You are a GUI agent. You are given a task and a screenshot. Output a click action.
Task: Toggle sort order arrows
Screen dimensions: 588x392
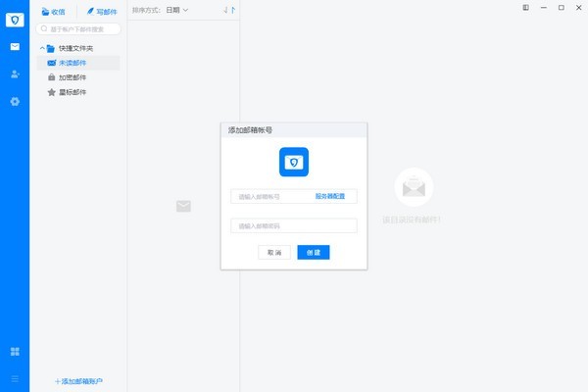229,10
